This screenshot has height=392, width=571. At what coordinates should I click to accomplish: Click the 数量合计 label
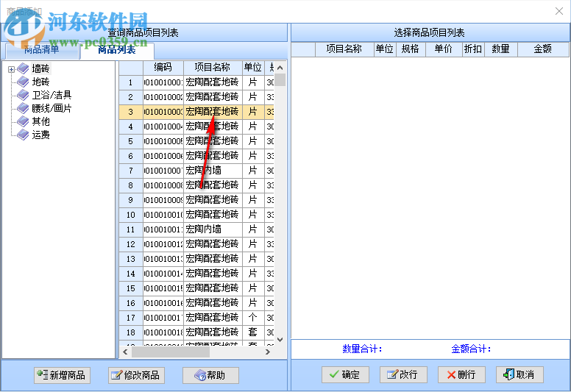click(x=362, y=349)
